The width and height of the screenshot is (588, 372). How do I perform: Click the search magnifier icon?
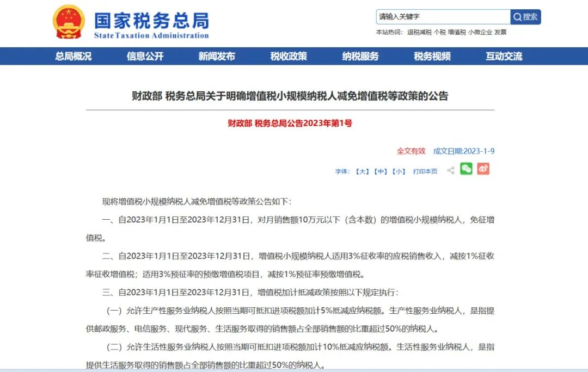tap(518, 17)
